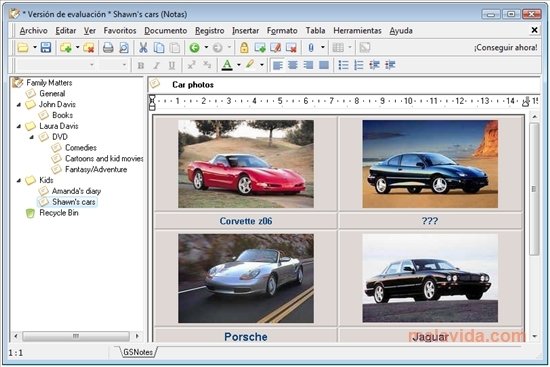Image resolution: width=550 pixels, height=367 pixels.
Task: Cut selection with the scissors icon
Action: (143, 47)
